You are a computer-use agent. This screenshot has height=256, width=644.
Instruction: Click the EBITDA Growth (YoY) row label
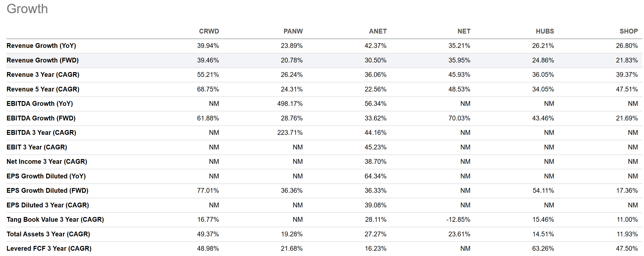tap(40, 104)
